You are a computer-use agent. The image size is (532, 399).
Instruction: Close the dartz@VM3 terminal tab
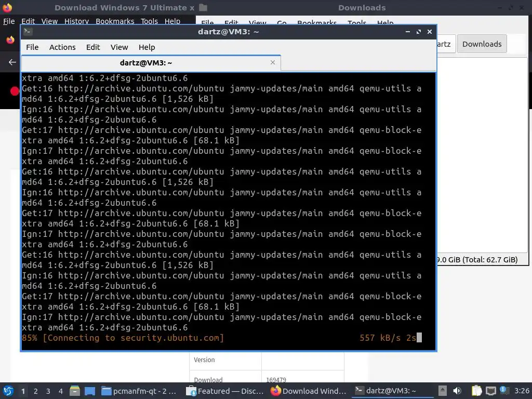pos(273,62)
